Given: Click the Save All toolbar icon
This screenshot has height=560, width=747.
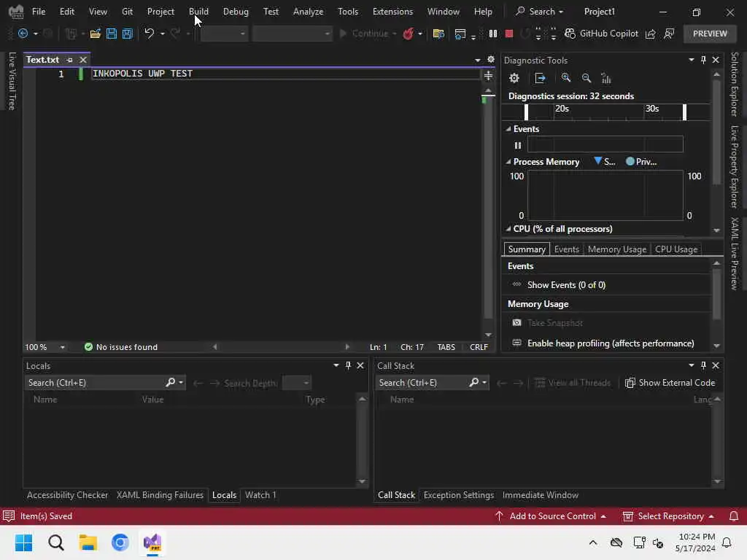Looking at the screenshot, I should (x=128, y=34).
